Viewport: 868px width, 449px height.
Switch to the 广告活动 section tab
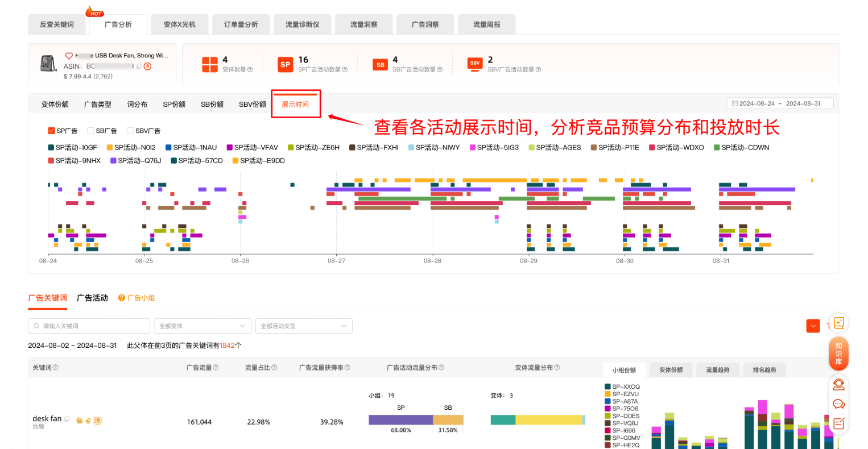[x=92, y=298]
